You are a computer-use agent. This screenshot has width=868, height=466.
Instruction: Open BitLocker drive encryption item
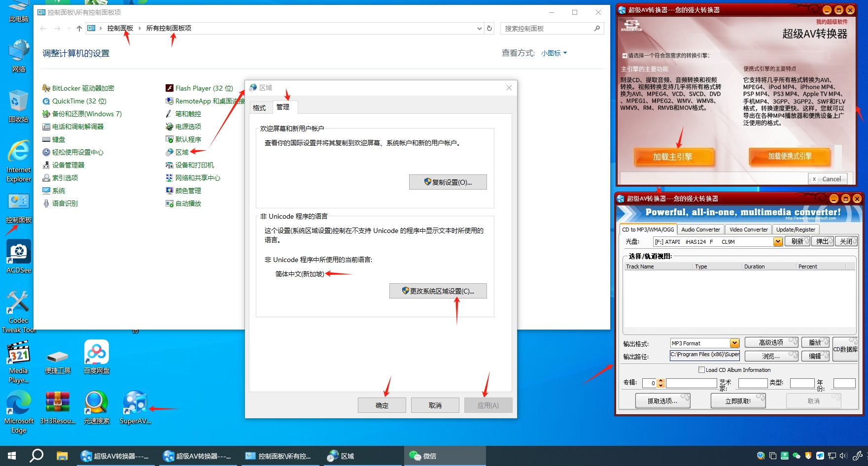pyautogui.click(x=78, y=88)
